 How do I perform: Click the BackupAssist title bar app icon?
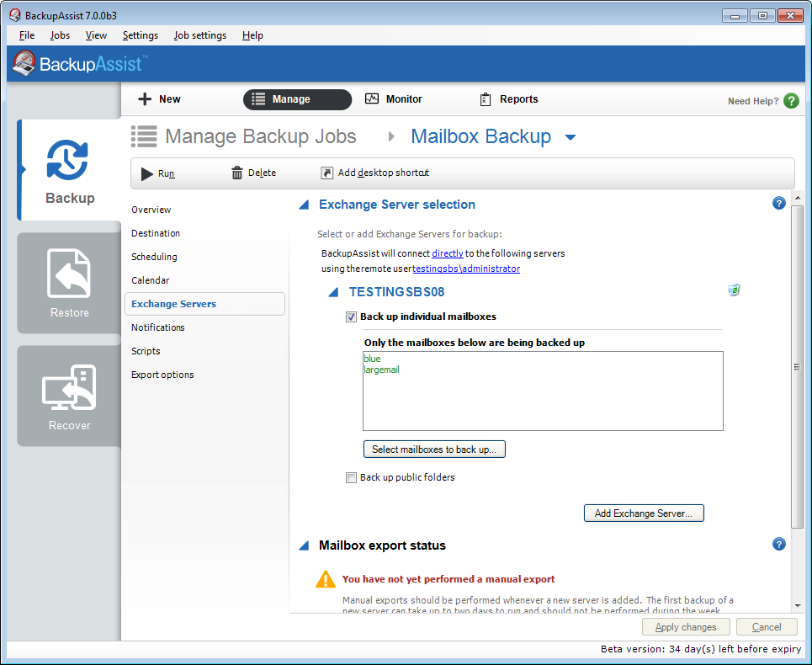click(x=15, y=15)
